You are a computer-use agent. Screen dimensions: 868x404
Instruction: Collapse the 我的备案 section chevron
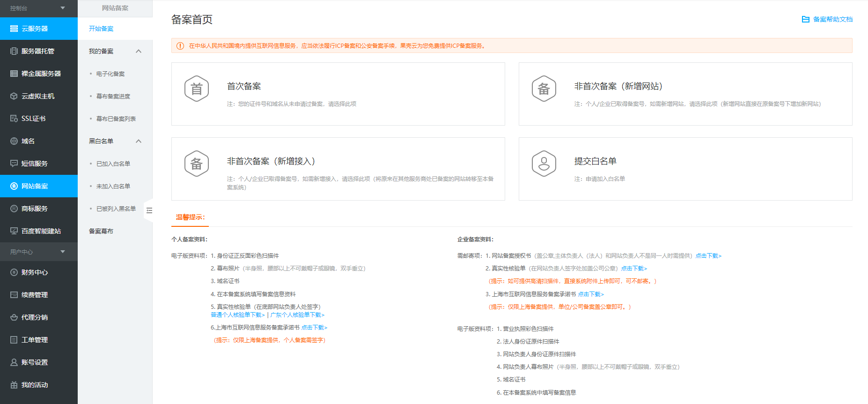click(x=139, y=51)
